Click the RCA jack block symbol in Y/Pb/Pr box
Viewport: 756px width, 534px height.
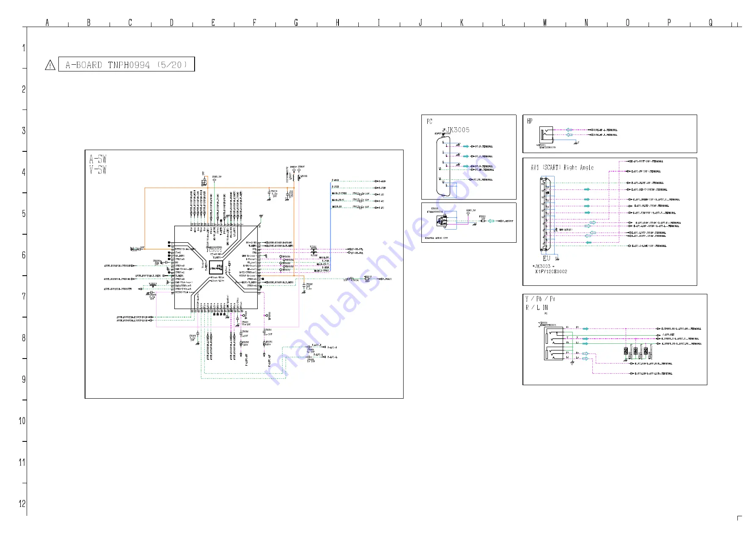pos(554,343)
